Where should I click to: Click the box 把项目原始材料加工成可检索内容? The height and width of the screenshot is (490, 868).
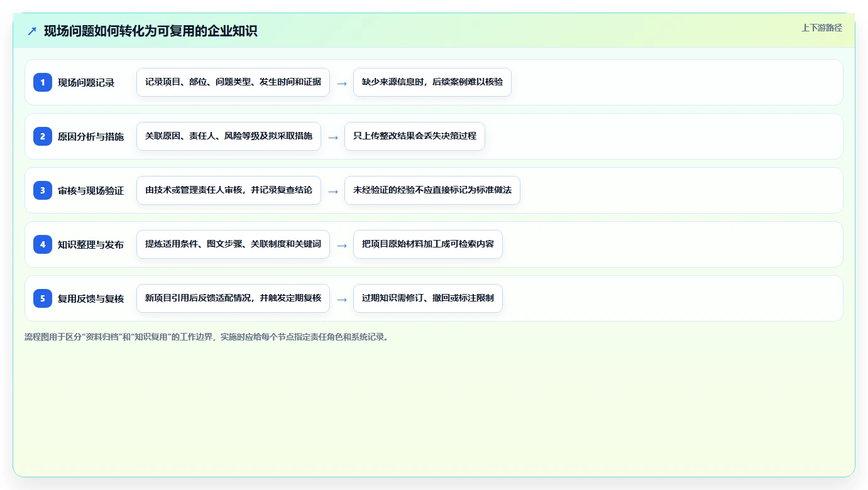pyautogui.click(x=428, y=244)
